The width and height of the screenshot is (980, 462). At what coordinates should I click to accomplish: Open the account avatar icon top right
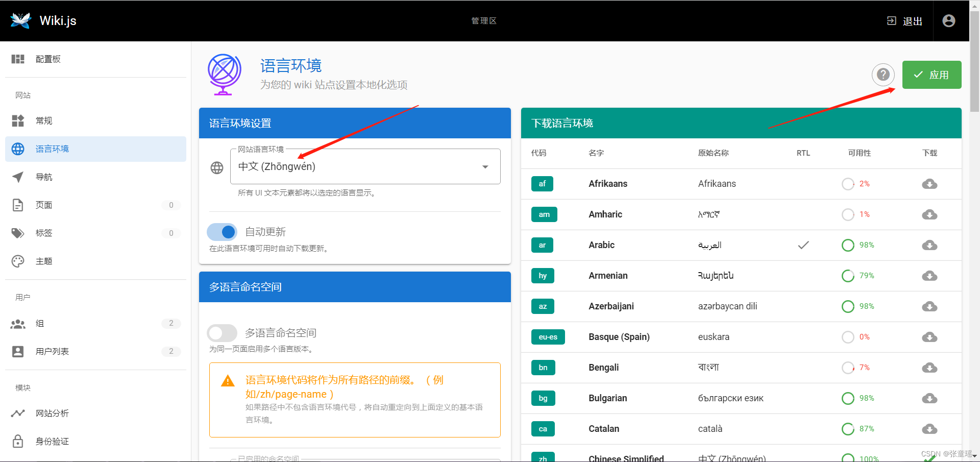click(x=948, y=20)
